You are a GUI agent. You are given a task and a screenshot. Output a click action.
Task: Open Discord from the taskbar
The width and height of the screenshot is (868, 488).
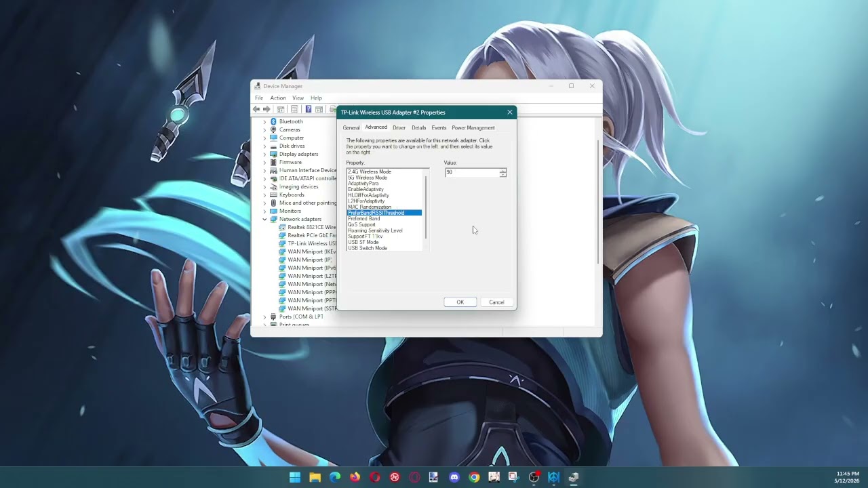click(x=454, y=477)
